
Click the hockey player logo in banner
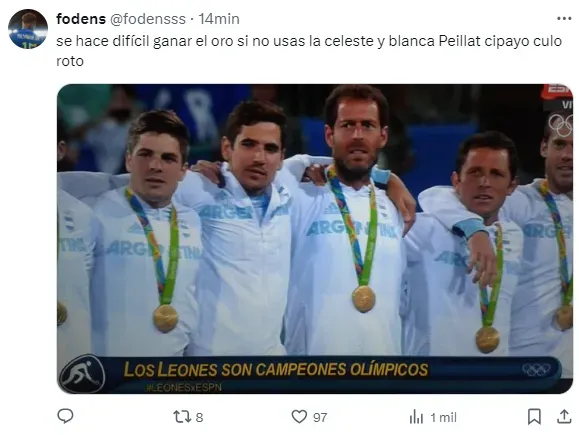82,374
